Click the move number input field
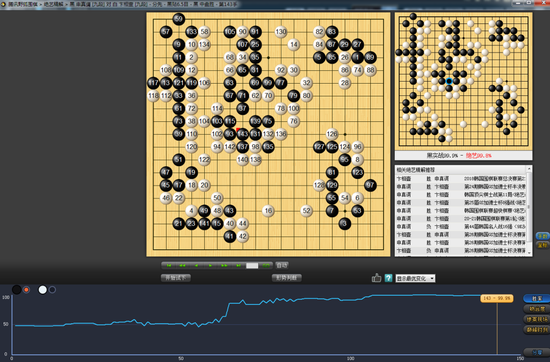The width and height of the screenshot is (550, 362). coord(252,266)
